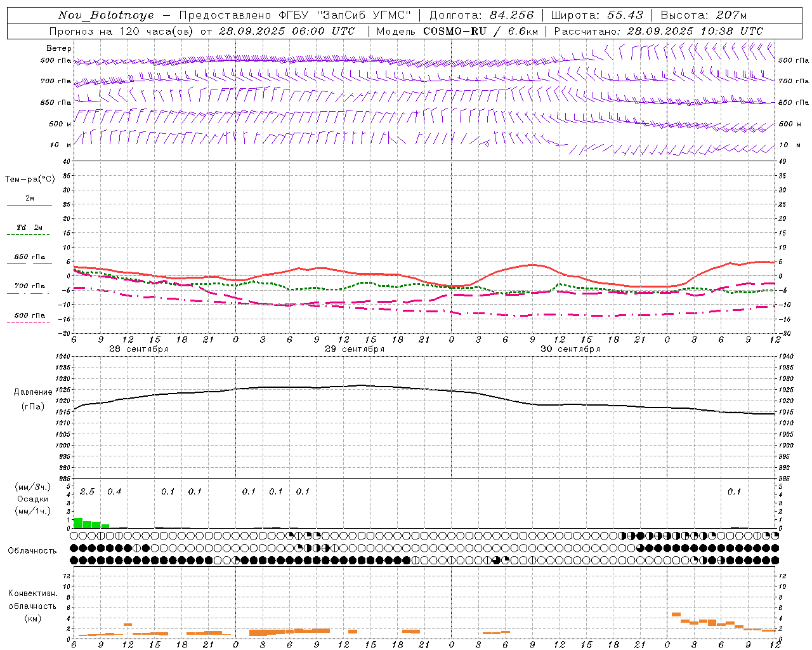This screenshot has height=650, width=812.
Task: Click the Широта: 55.43 value
Action: (597, 15)
